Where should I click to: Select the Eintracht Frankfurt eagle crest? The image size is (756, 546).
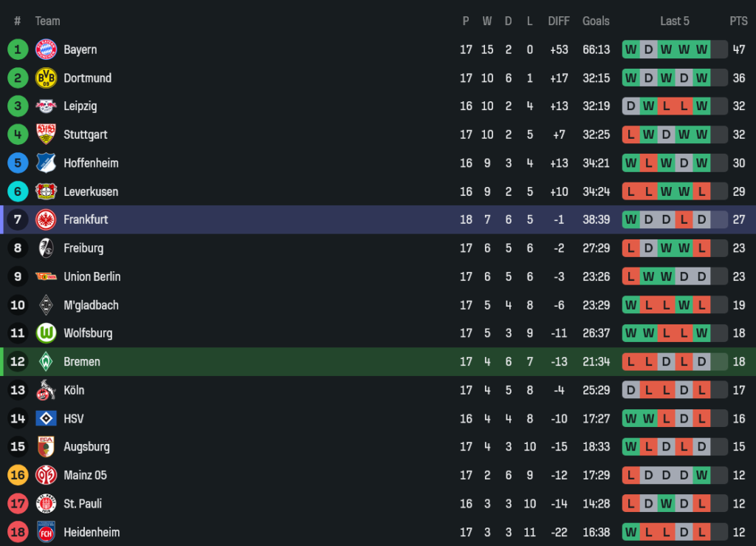pyautogui.click(x=47, y=219)
